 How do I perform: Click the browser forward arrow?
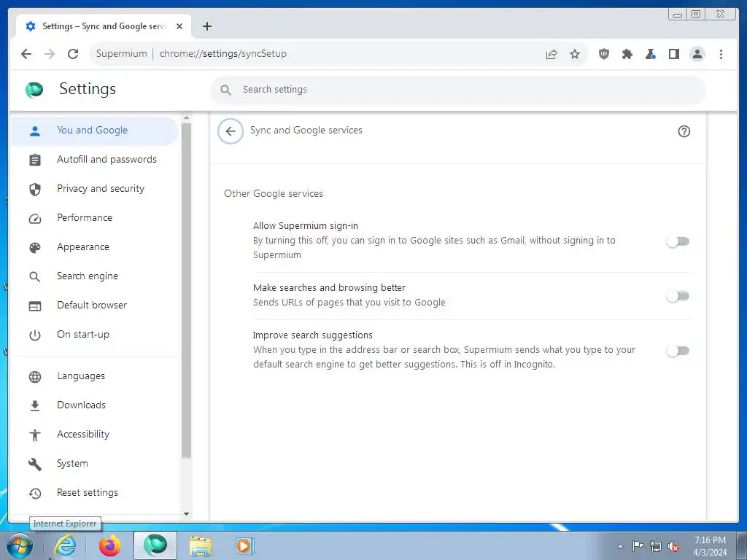click(x=50, y=54)
